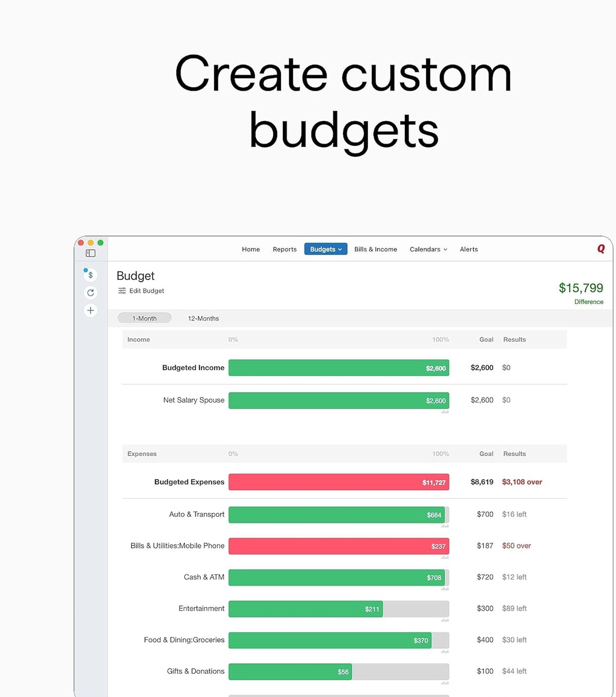Image resolution: width=616 pixels, height=697 pixels.
Task: Click the $3,108 over result
Action: 522,482
